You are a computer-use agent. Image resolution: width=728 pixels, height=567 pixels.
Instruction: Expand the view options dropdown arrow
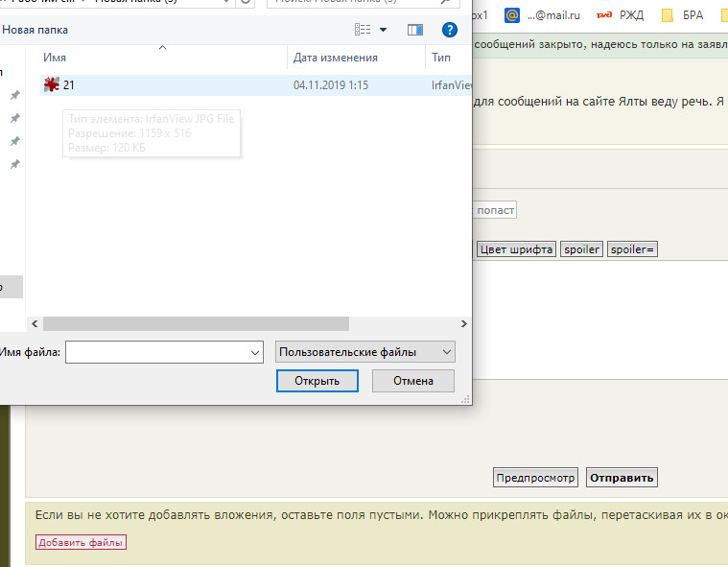(x=384, y=30)
